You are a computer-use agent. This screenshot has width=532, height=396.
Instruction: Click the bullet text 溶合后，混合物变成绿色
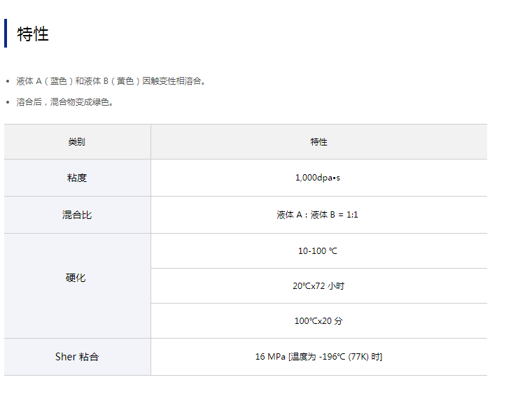pos(64,102)
